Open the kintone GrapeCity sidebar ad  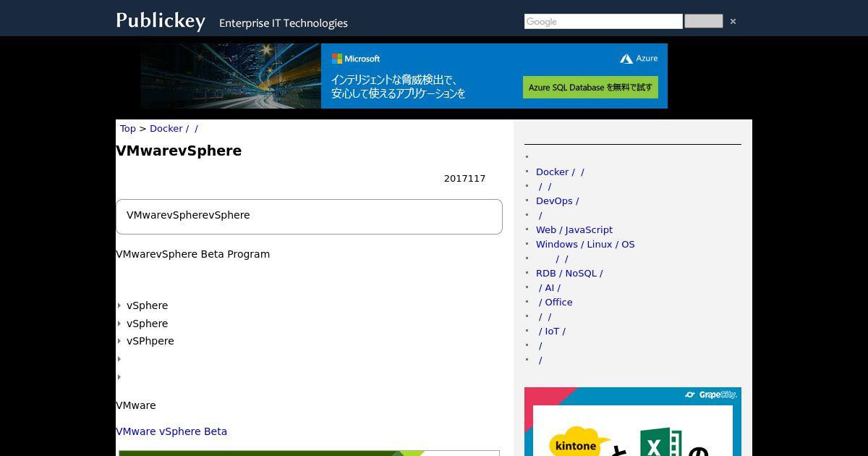pos(633,422)
